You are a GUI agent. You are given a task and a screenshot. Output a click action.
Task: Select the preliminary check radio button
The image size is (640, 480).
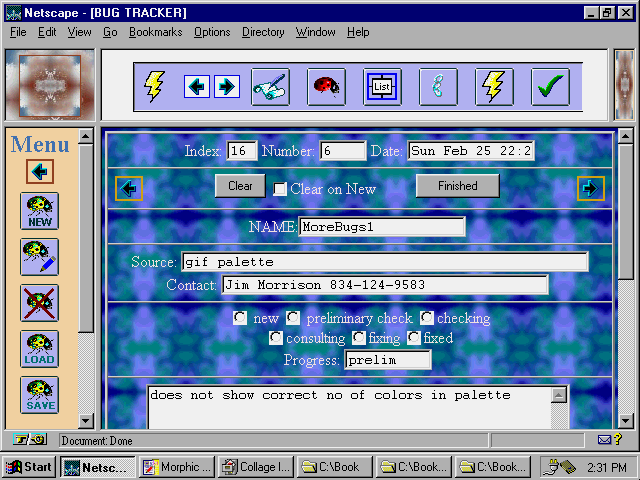coord(293,318)
